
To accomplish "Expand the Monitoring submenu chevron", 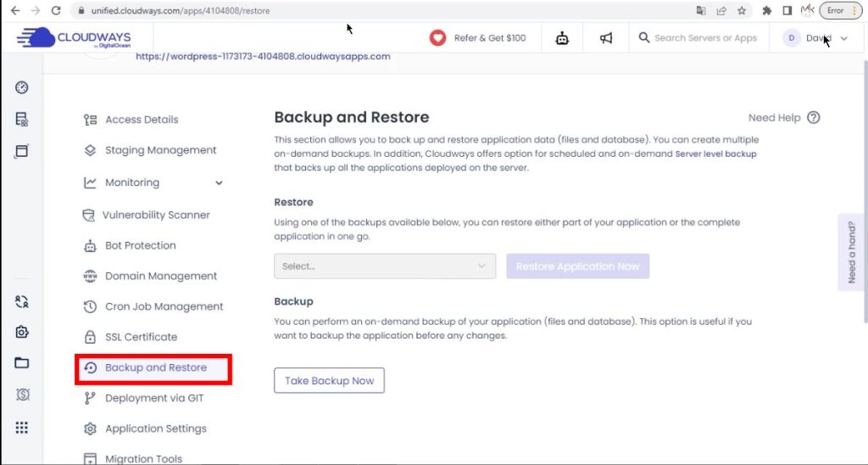I will tap(220, 182).
